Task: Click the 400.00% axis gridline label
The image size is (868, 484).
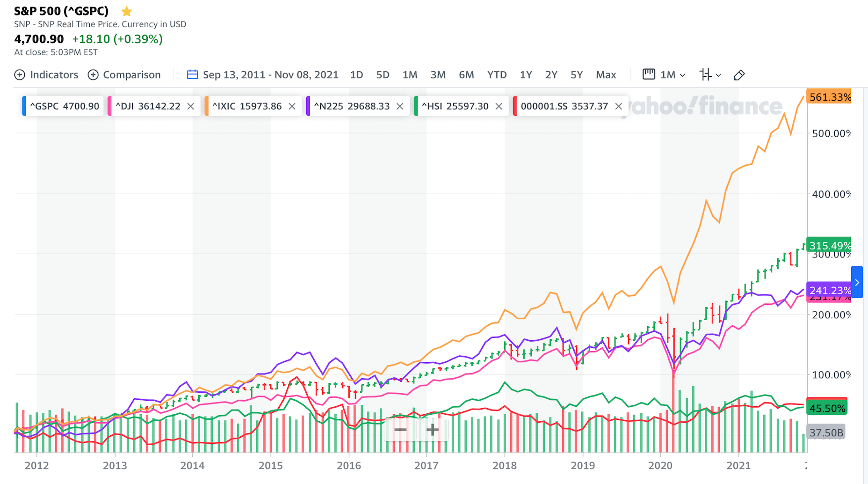Action: [832, 194]
